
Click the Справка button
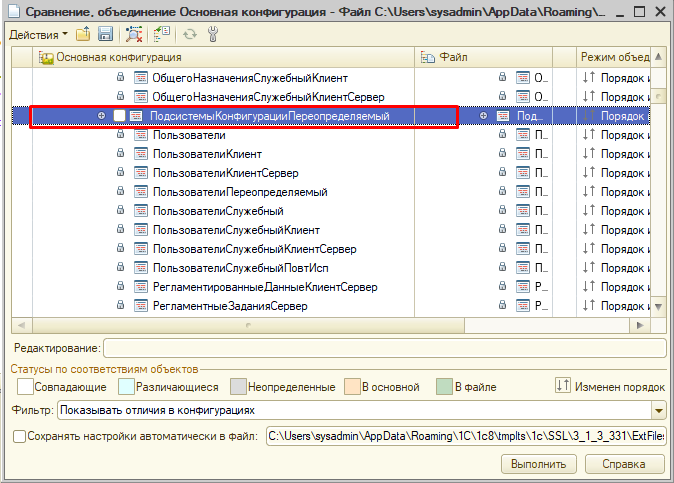coord(624,464)
